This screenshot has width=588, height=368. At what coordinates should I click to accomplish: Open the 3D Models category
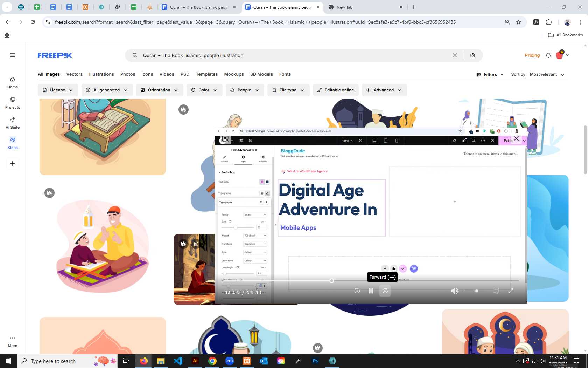point(261,74)
